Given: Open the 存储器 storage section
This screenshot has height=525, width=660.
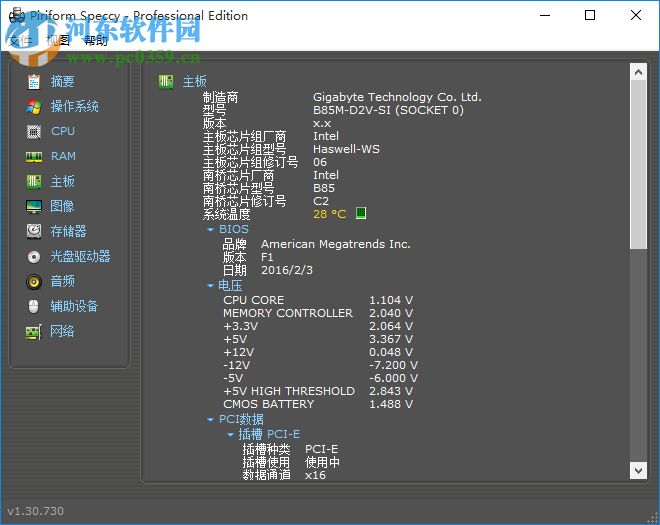Looking at the screenshot, I should pos(68,231).
